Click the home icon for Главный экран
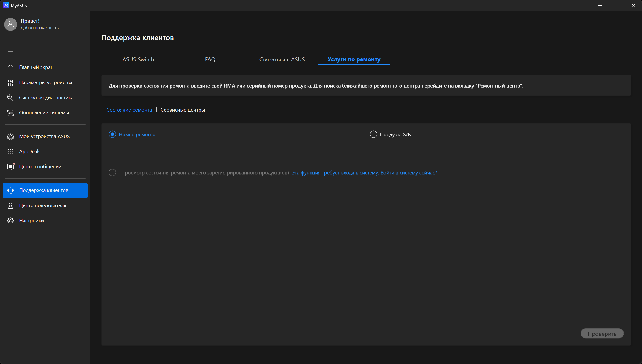Viewport: 642px width, 364px height. [x=11, y=67]
